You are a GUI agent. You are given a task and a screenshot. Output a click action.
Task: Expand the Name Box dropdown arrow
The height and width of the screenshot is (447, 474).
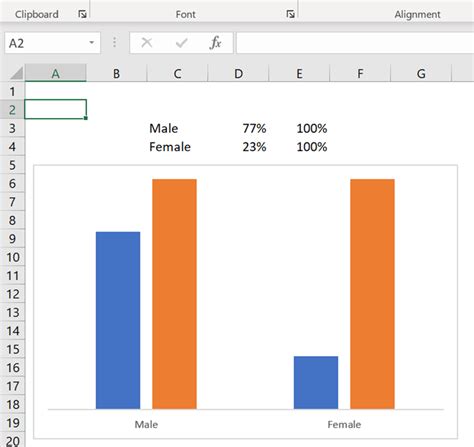91,43
